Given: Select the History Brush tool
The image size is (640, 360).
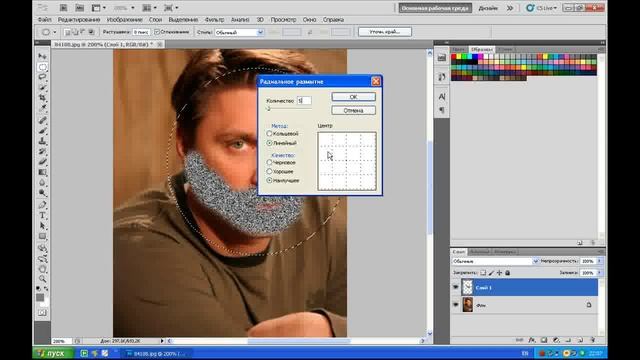Looking at the screenshot, I should tap(42, 151).
